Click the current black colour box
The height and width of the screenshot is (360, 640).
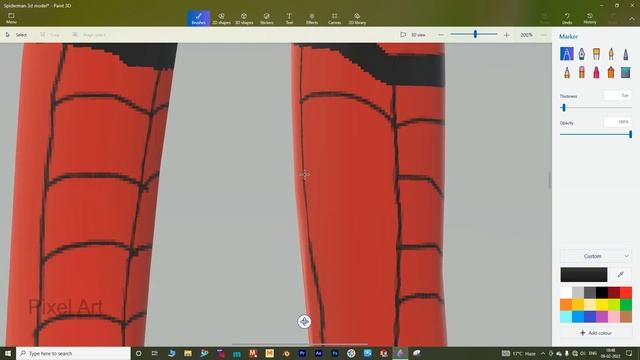pyautogui.click(x=584, y=275)
